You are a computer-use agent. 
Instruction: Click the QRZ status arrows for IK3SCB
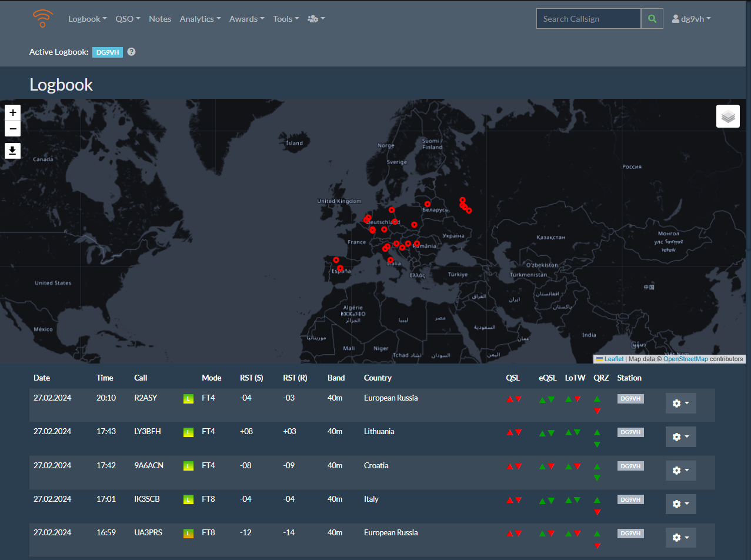coord(598,506)
